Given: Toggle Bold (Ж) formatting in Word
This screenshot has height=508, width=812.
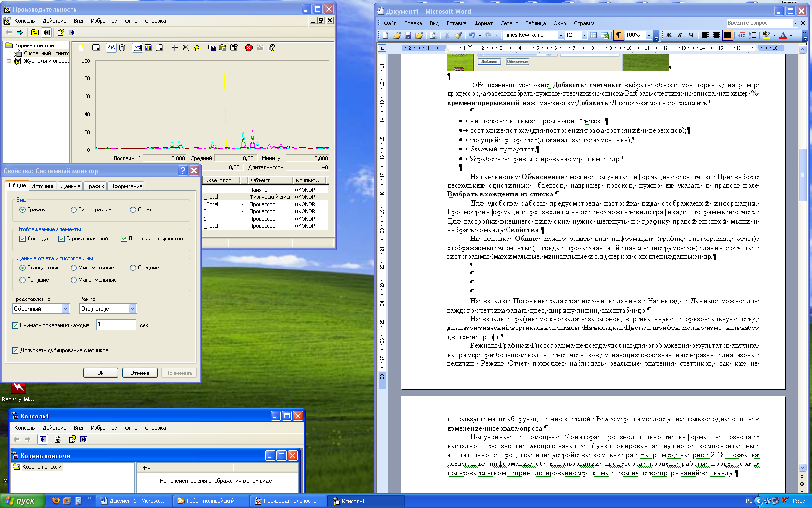Looking at the screenshot, I should [x=669, y=35].
